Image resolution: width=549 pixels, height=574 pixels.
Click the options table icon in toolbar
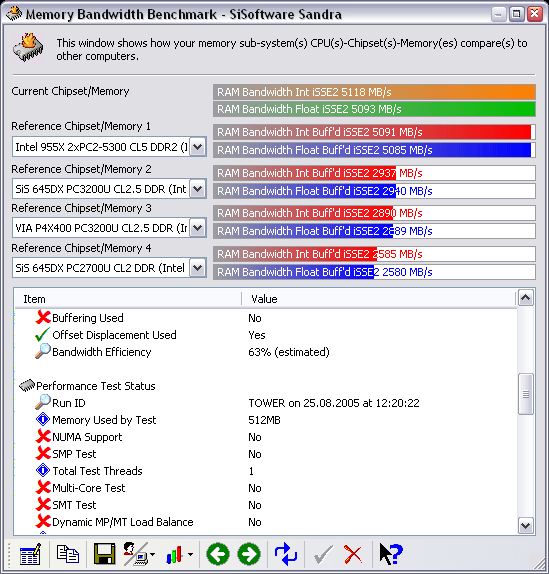pos(30,554)
